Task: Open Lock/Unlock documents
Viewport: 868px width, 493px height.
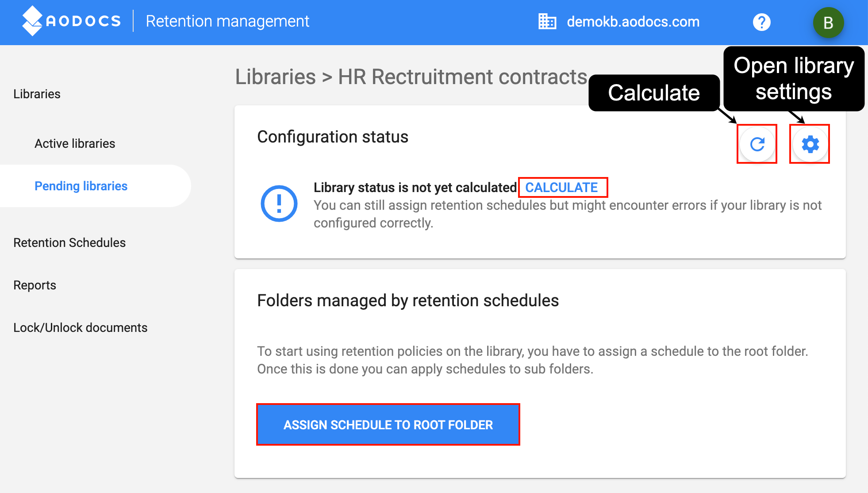Action: pos(80,327)
